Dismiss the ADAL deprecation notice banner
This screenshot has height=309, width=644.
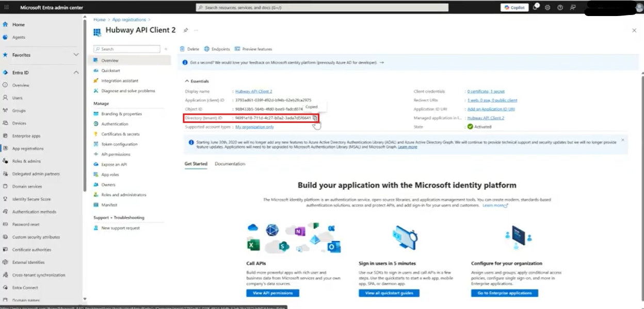(x=622, y=140)
